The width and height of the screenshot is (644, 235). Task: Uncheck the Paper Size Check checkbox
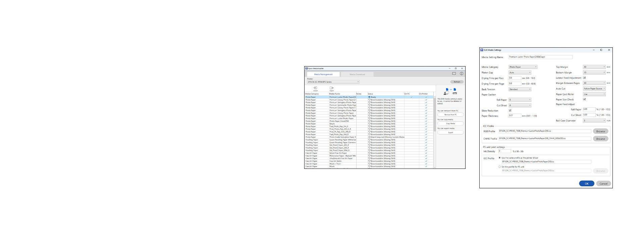584,99
